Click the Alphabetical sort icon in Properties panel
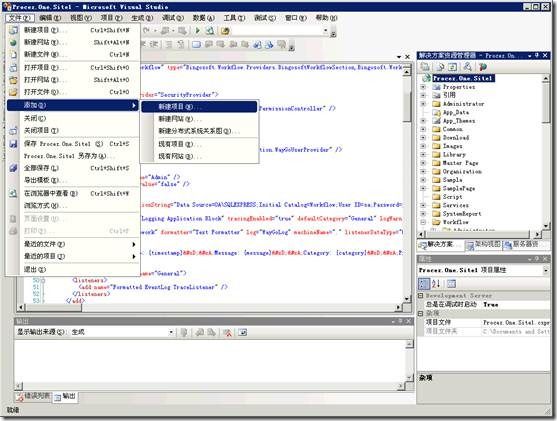The height and width of the screenshot is (421, 557). [436, 284]
